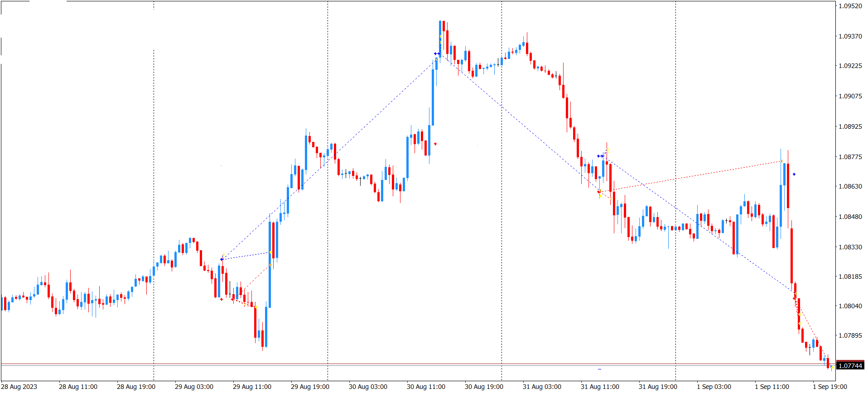
Task: Select the blue marker right of the 1 Sep spike
Action: [x=794, y=174]
